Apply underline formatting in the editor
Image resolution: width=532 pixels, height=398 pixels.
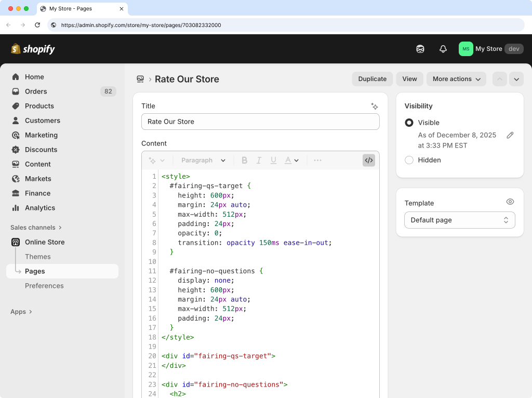(273, 160)
